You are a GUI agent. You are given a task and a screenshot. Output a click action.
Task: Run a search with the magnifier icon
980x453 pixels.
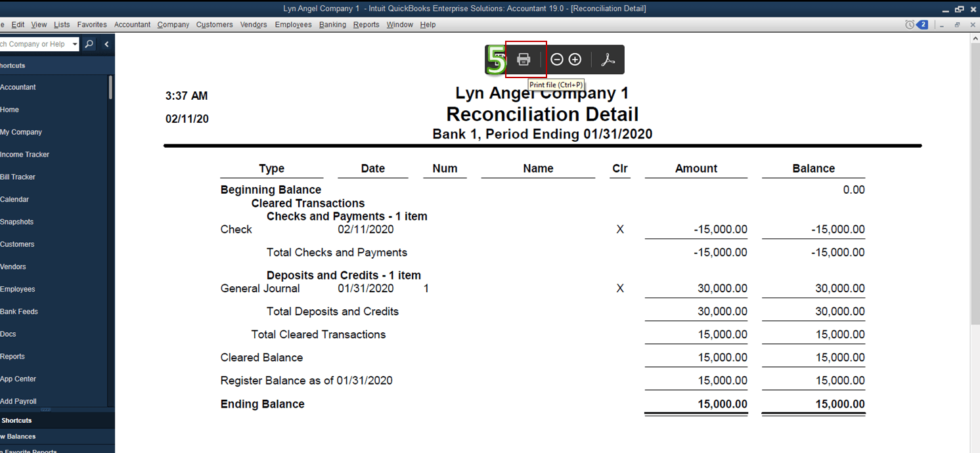click(89, 44)
